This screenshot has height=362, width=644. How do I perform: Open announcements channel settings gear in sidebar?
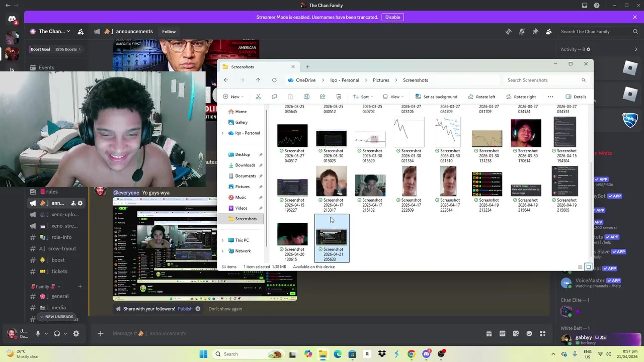click(80, 203)
